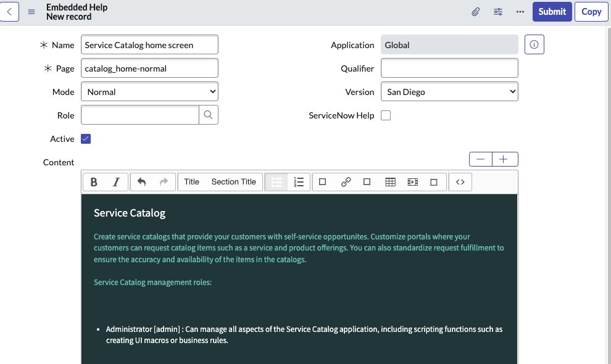611x364 pixels.
Task: Click the paperclip attachments icon
Action: (x=475, y=12)
